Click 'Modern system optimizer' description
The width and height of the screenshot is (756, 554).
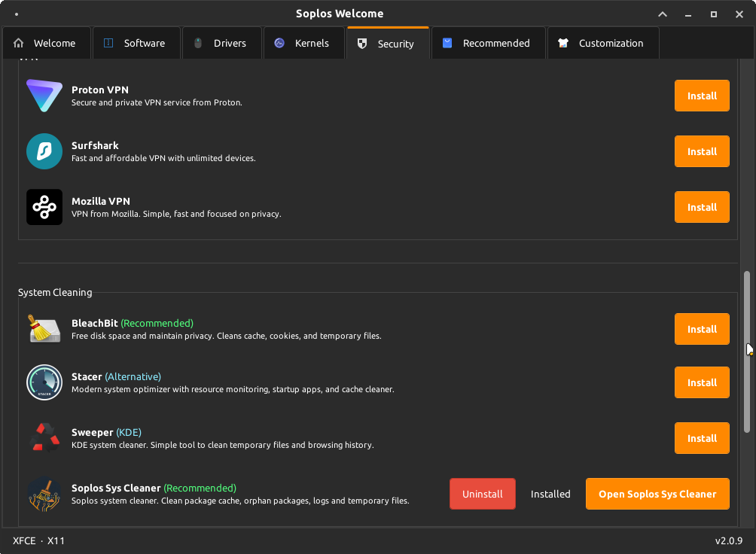(233, 389)
